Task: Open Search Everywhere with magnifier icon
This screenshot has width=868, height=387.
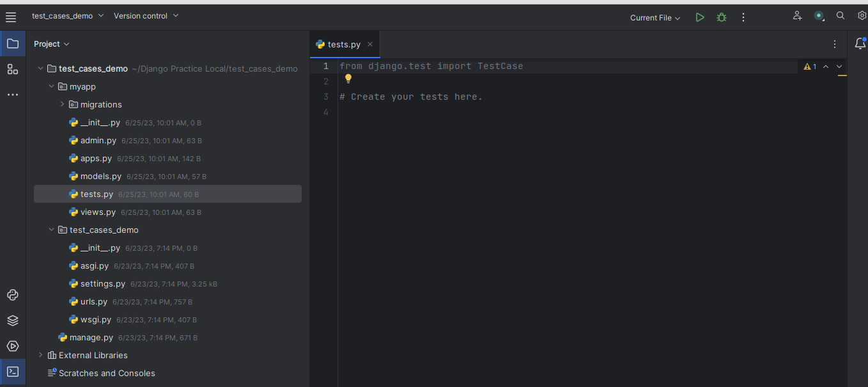Action: click(x=840, y=15)
